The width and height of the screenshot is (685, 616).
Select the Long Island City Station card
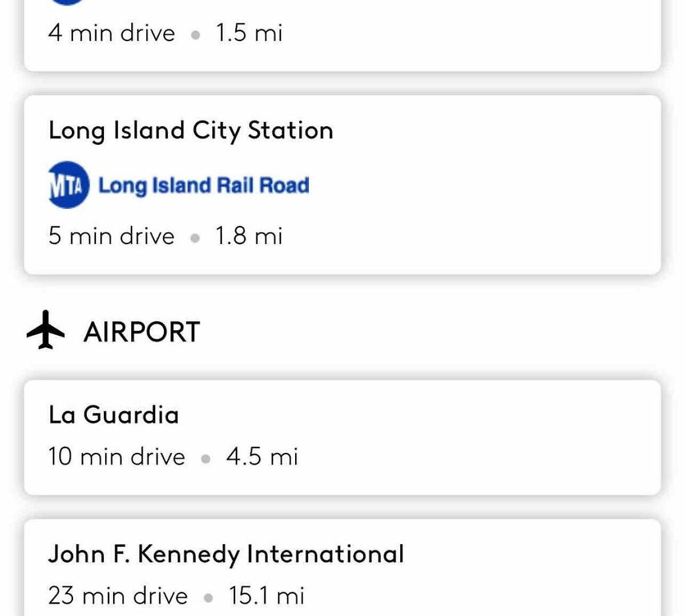[x=342, y=185]
